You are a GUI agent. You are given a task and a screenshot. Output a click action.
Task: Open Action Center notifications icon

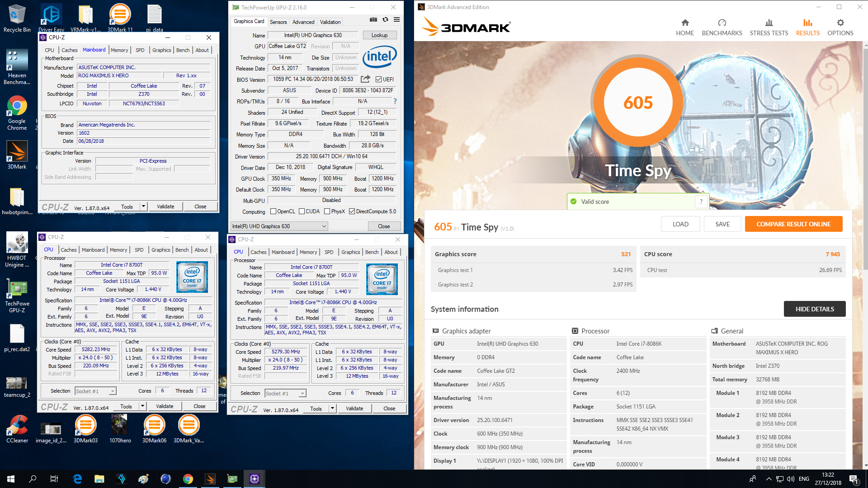(x=854, y=479)
